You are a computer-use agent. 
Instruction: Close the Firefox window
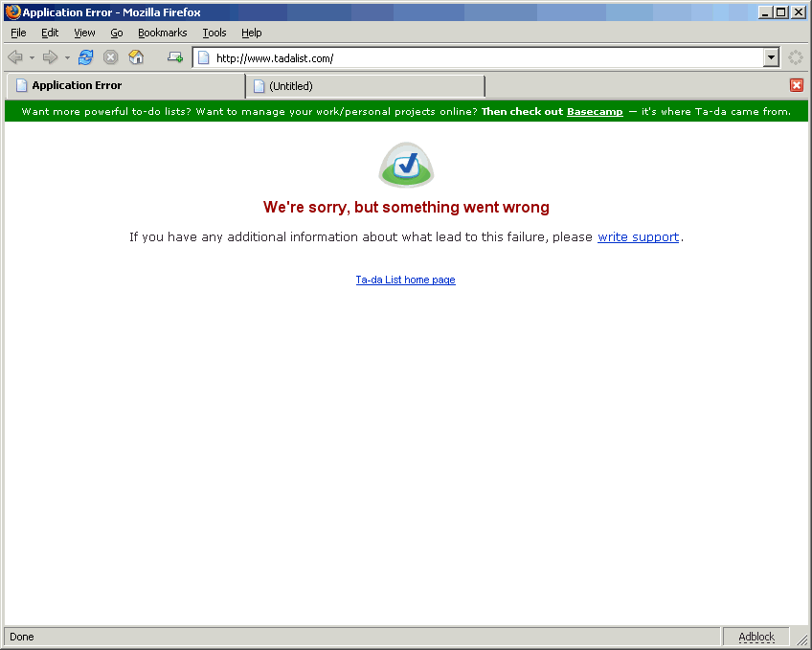(798, 12)
